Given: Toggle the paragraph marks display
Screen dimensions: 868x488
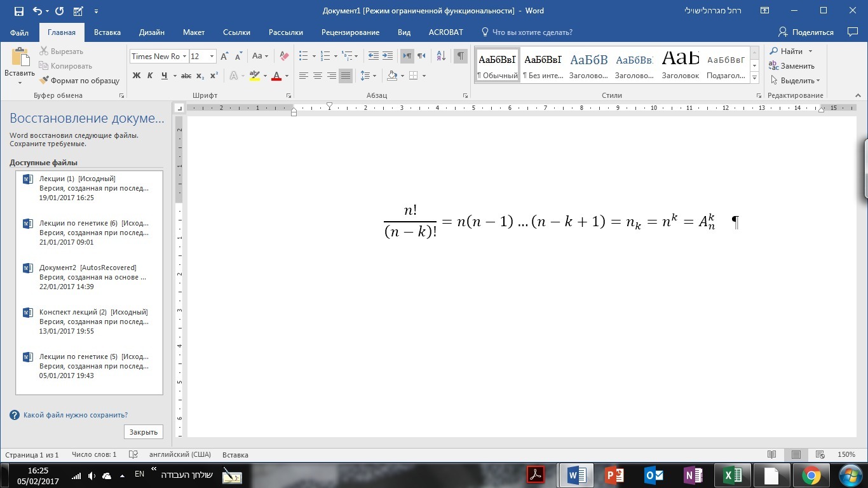Looking at the screenshot, I should 460,56.
